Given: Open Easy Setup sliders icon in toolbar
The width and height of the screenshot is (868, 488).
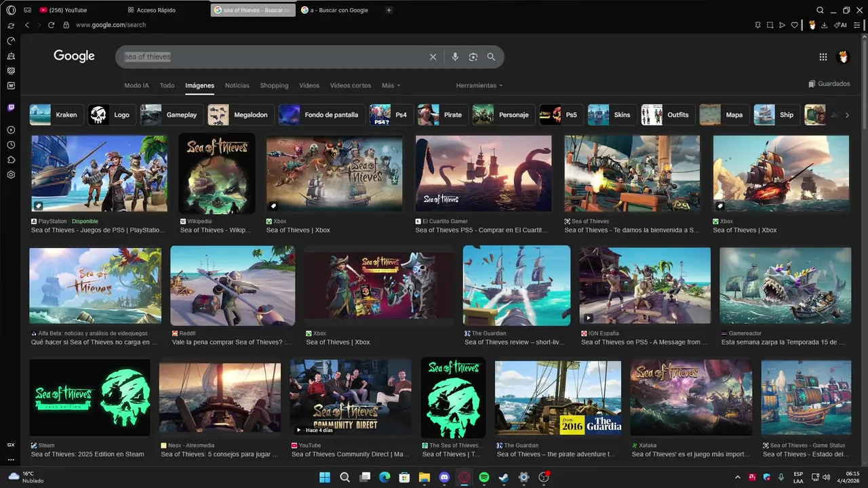Looking at the screenshot, I should [858, 25].
